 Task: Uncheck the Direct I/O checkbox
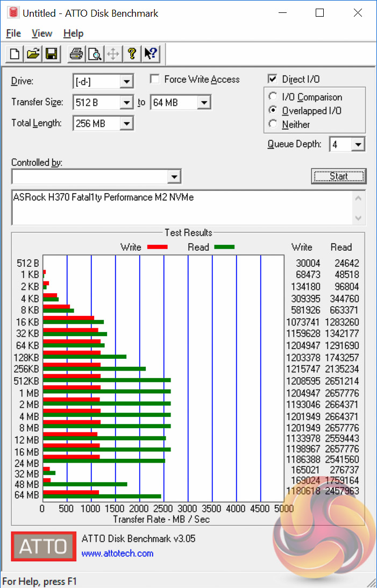coord(273,79)
